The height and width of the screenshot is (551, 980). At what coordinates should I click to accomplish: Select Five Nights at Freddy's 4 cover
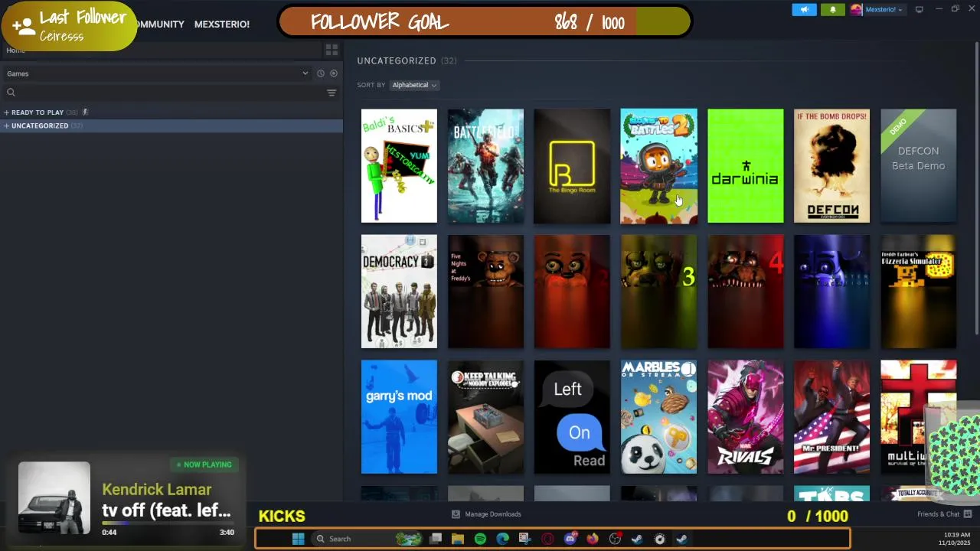click(x=746, y=292)
